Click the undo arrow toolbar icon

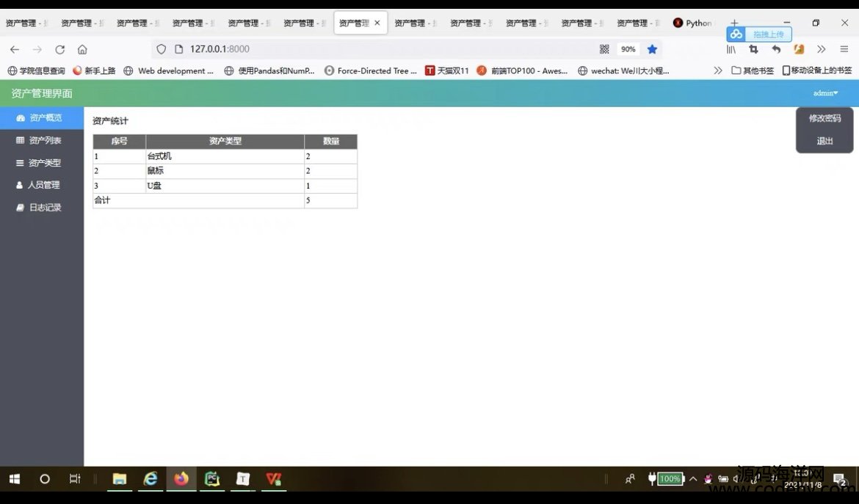776,49
